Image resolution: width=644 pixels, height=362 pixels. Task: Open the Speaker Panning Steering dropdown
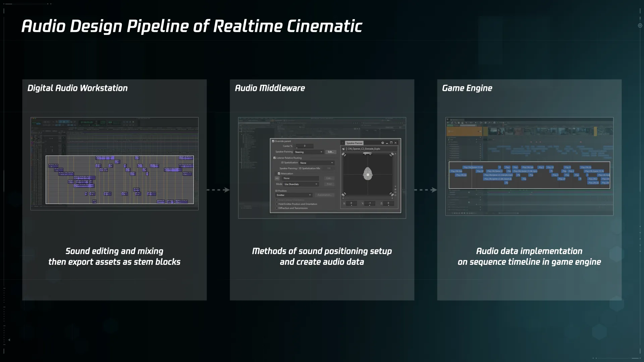[x=309, y=152]
